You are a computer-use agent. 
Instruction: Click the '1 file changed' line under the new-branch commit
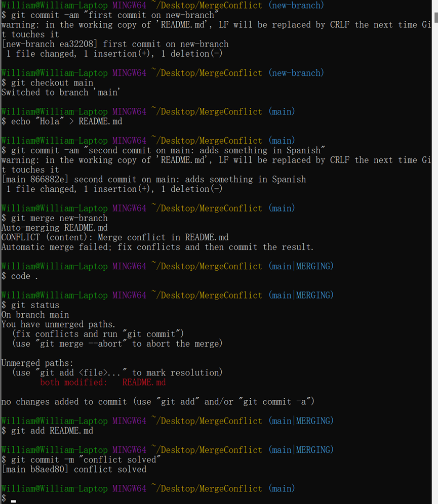pyautogui.click(x=114, y=54)
